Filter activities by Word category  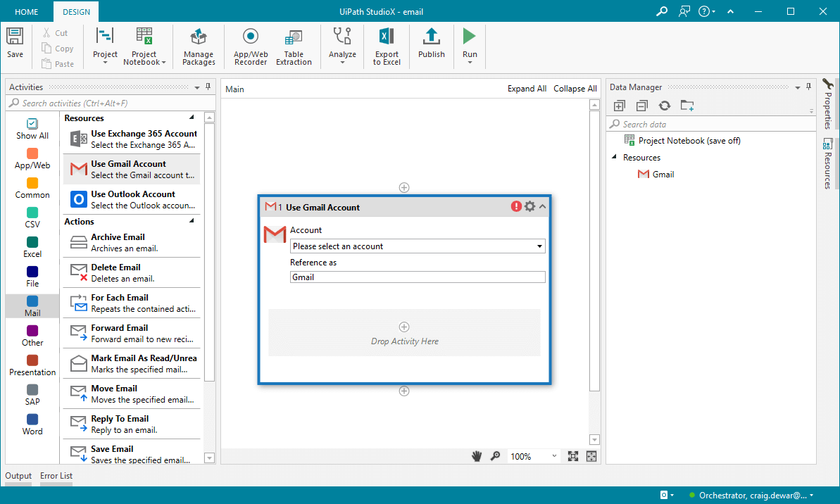[32, 424]
